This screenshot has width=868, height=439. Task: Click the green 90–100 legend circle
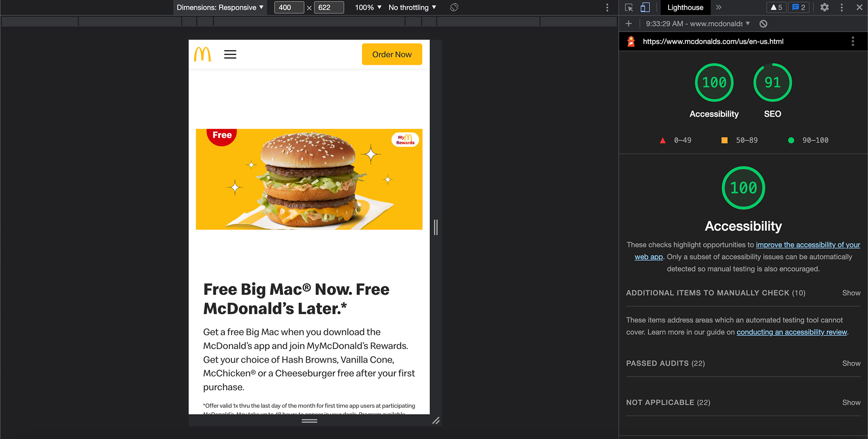click(791, 140)
